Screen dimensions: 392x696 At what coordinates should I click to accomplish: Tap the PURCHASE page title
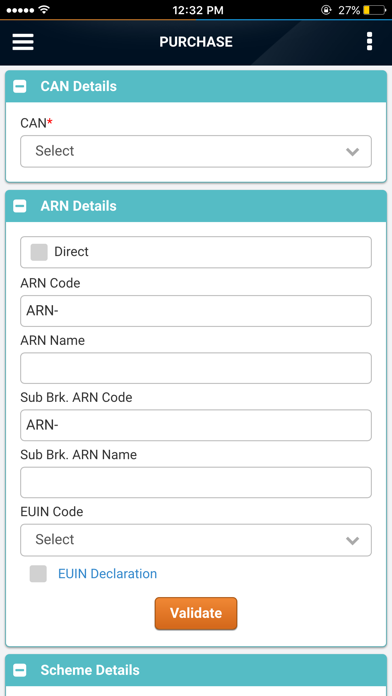click(x=196, y=42)
